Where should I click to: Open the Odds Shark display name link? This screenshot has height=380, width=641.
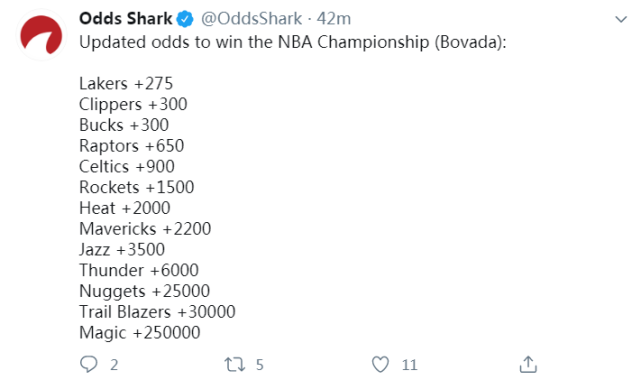coord(126,19)
